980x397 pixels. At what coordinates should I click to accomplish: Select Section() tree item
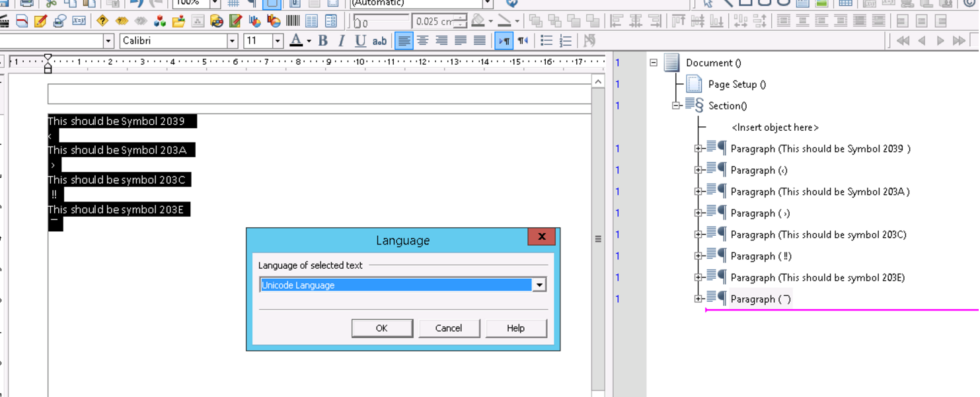tap(728, 106)
